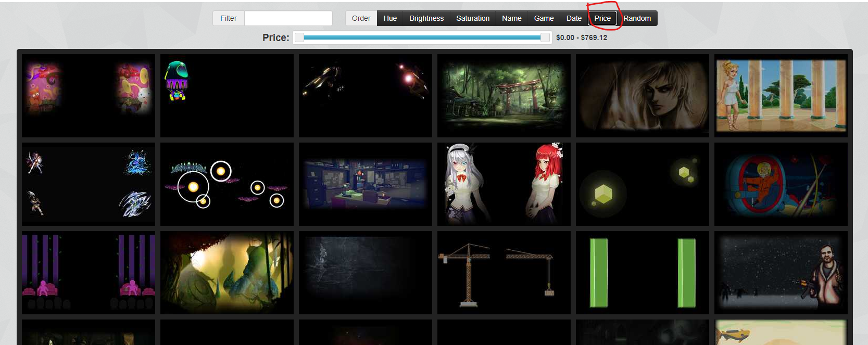Open the purple curtains pink sofa background

[x=89, y=273]
